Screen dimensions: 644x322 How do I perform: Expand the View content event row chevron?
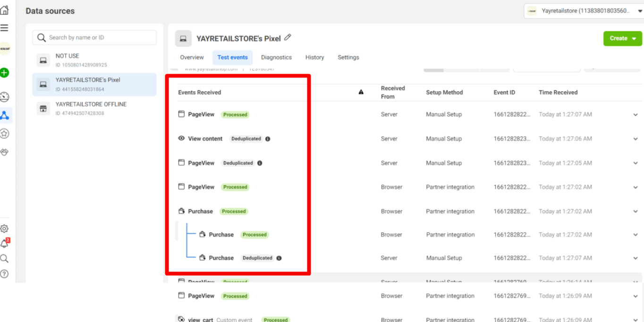click(x=636, y=139)
